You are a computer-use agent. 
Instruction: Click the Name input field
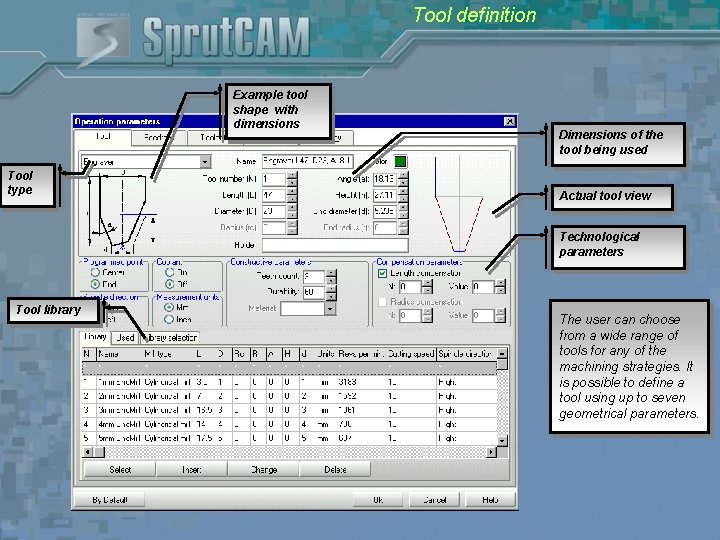point(307,161)
